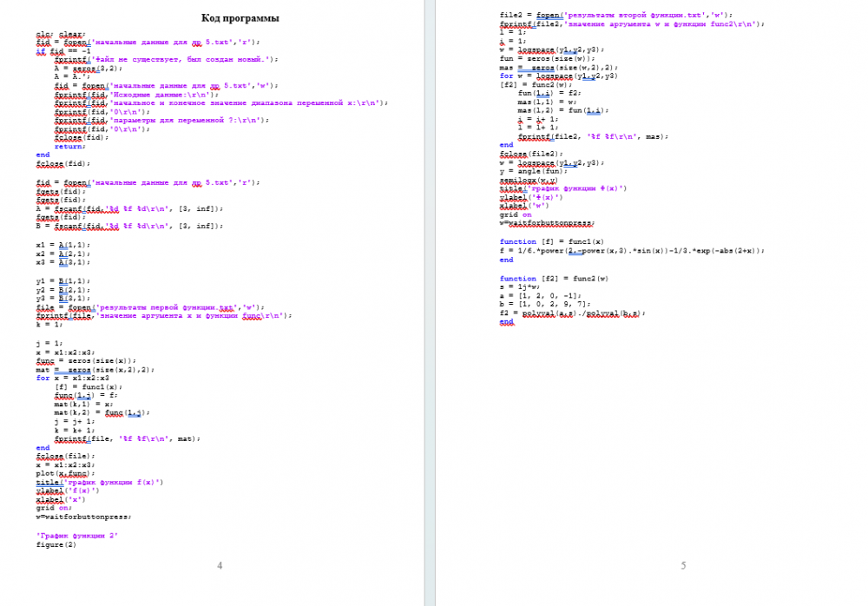Click the line mentioning 'диапазона переменной x'

220,103
